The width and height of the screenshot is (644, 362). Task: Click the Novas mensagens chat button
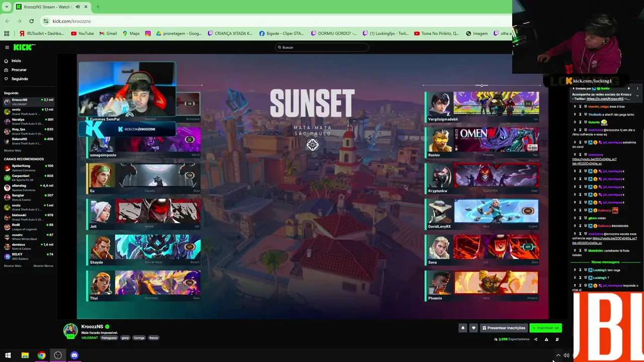point(605,262)
